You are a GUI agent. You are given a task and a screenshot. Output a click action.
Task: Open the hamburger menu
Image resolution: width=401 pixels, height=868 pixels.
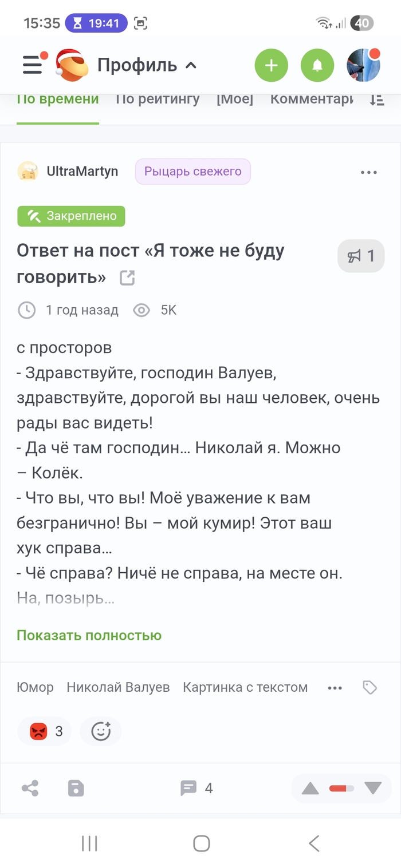click(x=33, y=65)
